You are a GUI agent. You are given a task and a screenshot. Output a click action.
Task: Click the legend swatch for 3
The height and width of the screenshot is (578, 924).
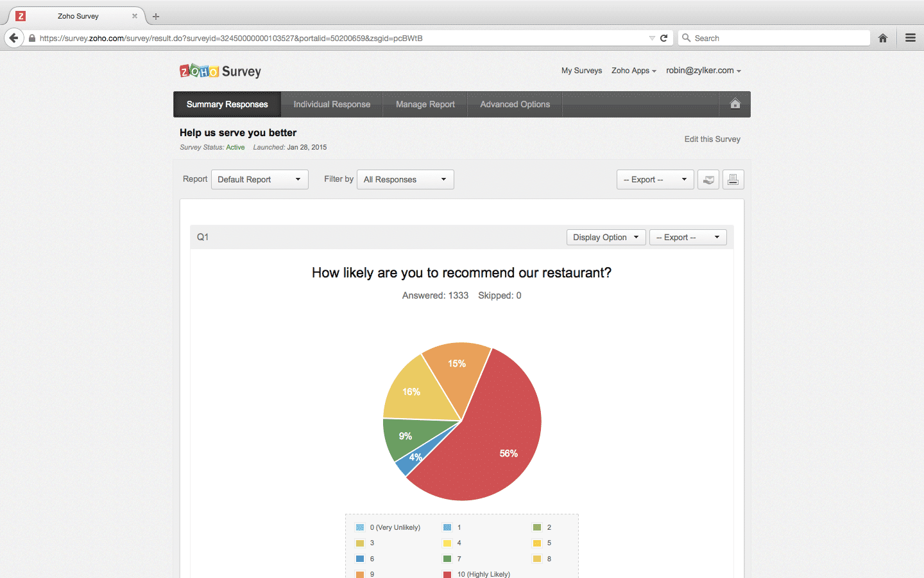click(360, 543)
